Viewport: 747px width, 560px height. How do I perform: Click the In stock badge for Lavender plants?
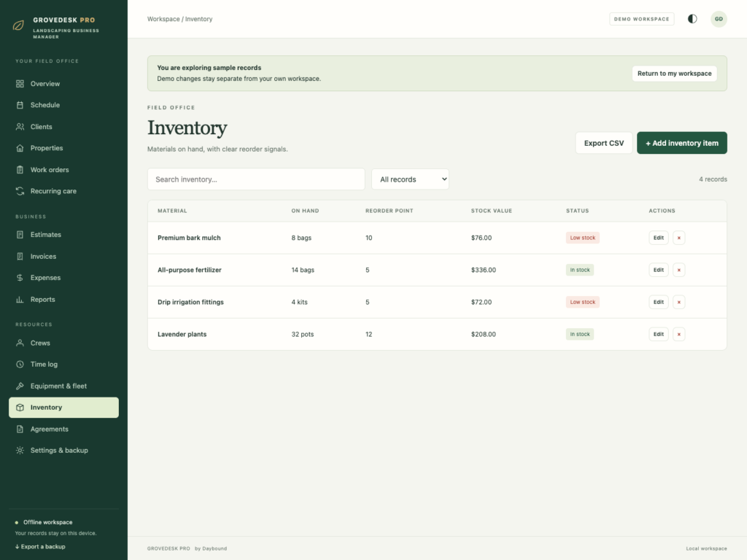coord(580,334)
